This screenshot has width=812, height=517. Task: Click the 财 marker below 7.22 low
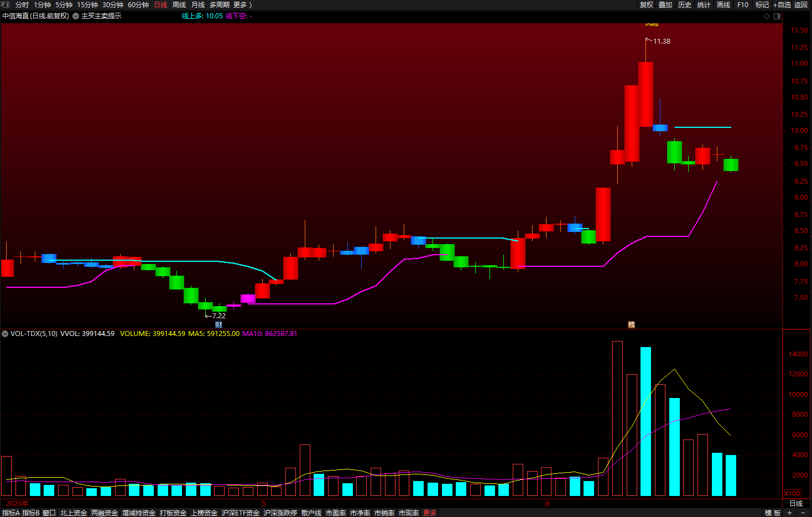218,325
